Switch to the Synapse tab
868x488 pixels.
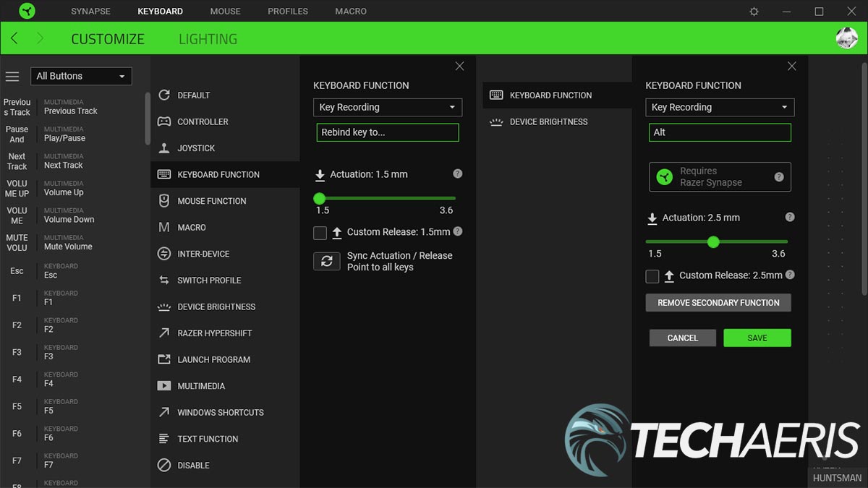click(90, 11)
